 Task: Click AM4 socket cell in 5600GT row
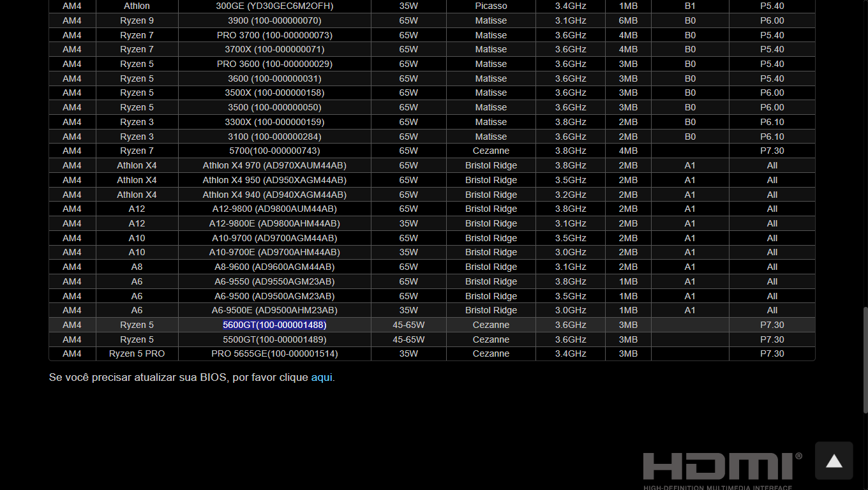(72, 325)
